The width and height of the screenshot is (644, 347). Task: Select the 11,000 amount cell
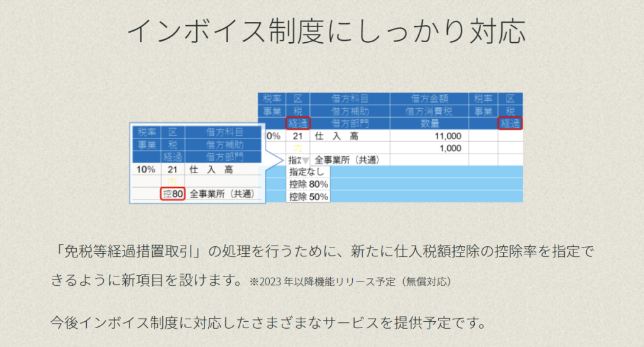tap(429, 136)
